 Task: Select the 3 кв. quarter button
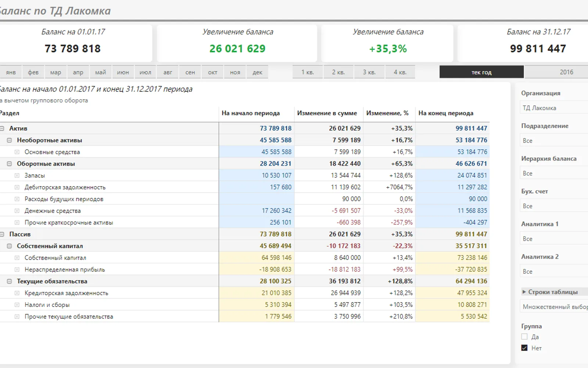tap(369, 72)
